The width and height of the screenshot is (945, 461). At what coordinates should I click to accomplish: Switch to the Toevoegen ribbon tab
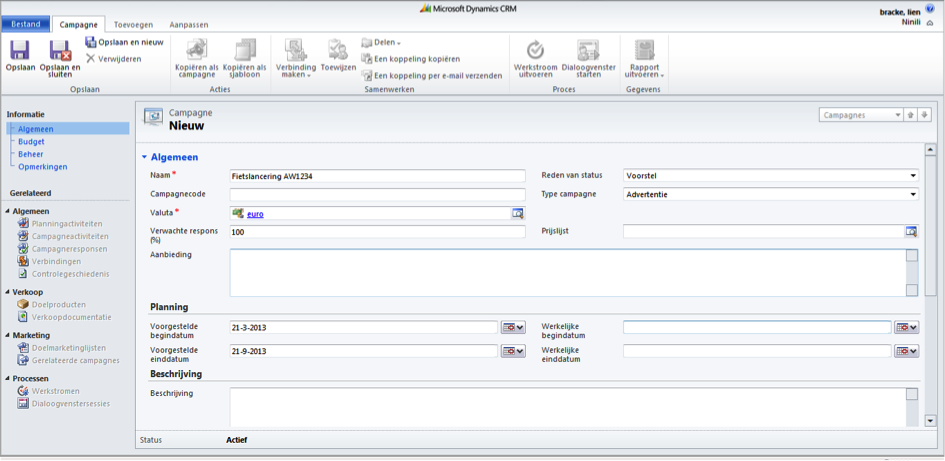click(x=134, y=23)
